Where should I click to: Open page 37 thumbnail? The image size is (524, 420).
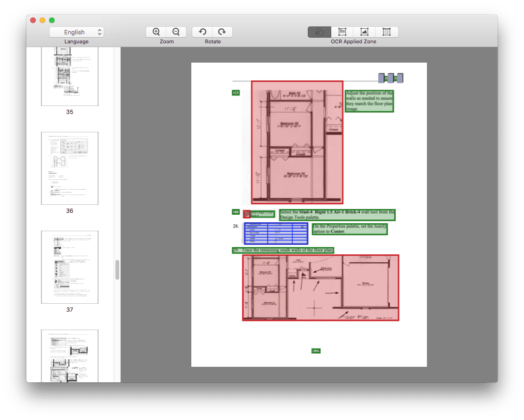coord(70,267)
